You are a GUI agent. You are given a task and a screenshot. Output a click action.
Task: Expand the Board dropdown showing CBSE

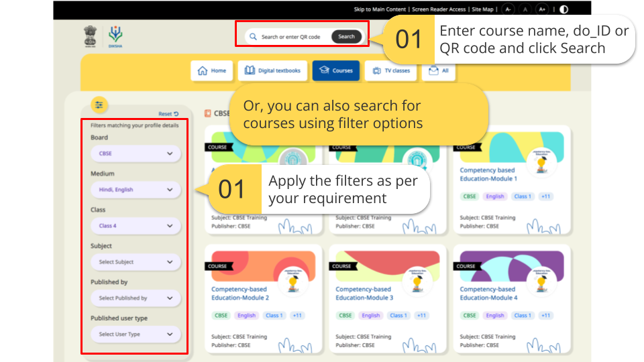click(136, 154)
